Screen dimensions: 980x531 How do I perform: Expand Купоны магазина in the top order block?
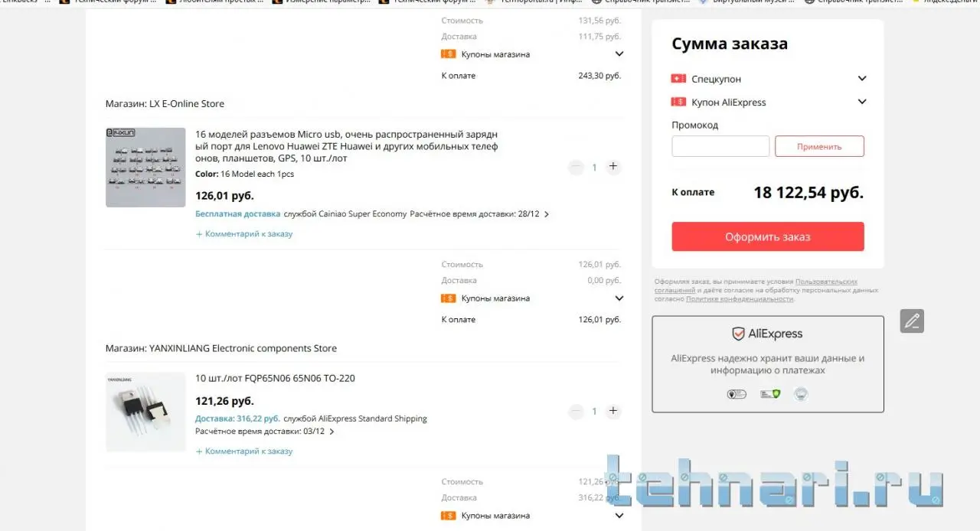[x=619, y=54]
